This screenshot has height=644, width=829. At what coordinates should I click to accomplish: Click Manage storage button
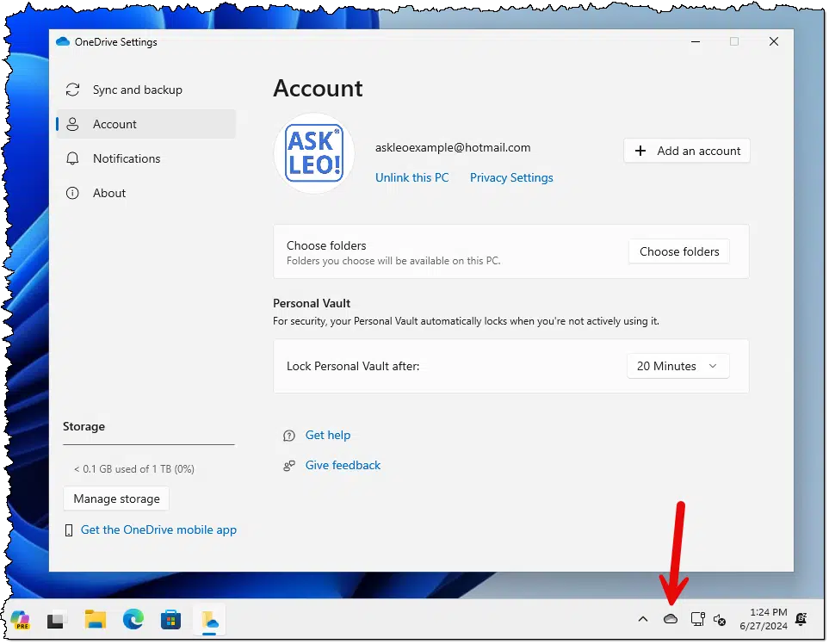click(x=116, y=498)
